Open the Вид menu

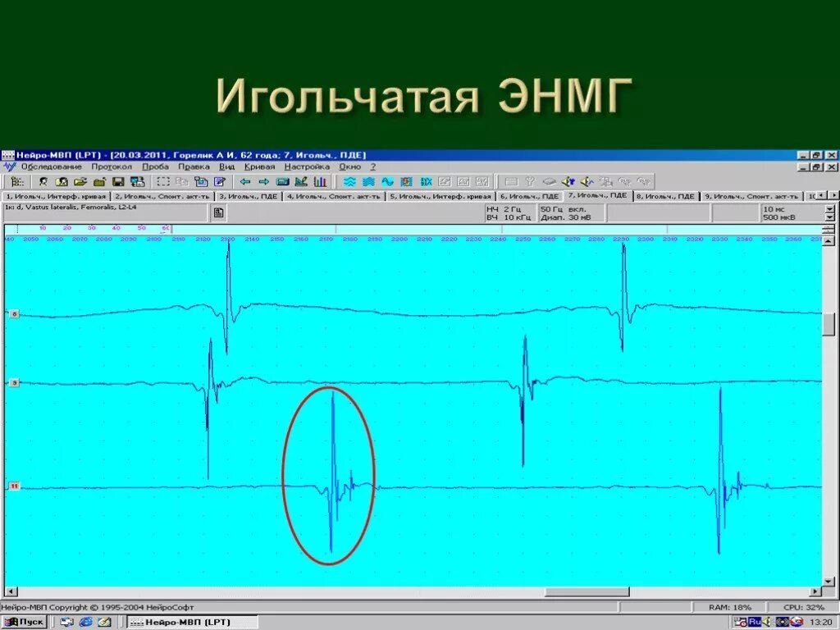(x=226, y=167)
